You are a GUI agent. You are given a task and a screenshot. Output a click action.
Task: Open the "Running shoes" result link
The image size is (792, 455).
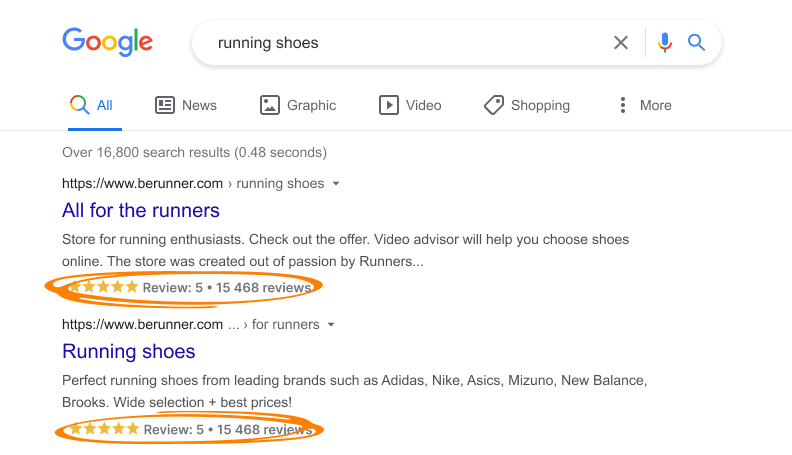pos(129,352)
